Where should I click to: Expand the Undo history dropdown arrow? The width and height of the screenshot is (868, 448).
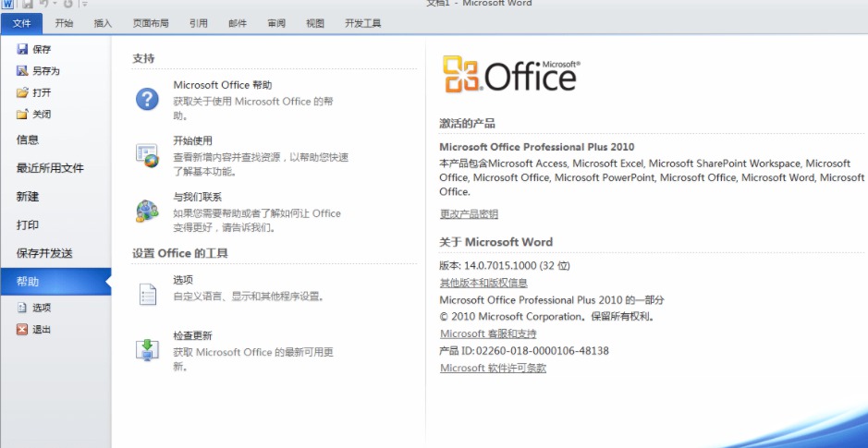(55, 4)
